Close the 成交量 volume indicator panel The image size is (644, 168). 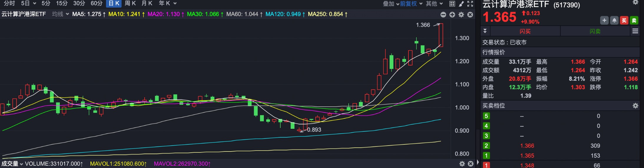pos(471,164)
